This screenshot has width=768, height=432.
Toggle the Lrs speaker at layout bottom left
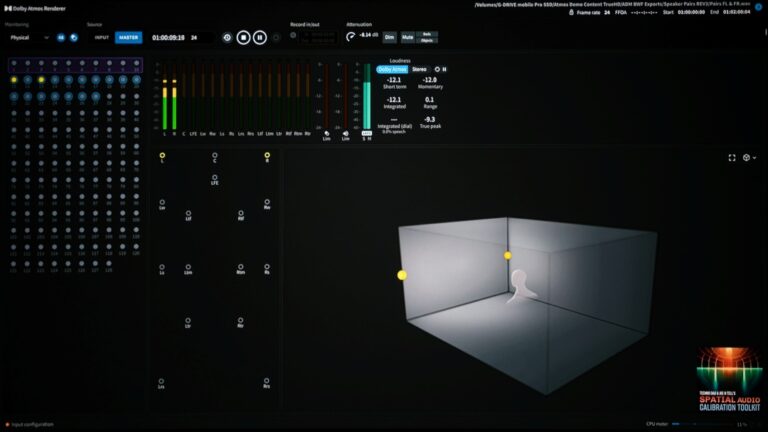point(161,383)
